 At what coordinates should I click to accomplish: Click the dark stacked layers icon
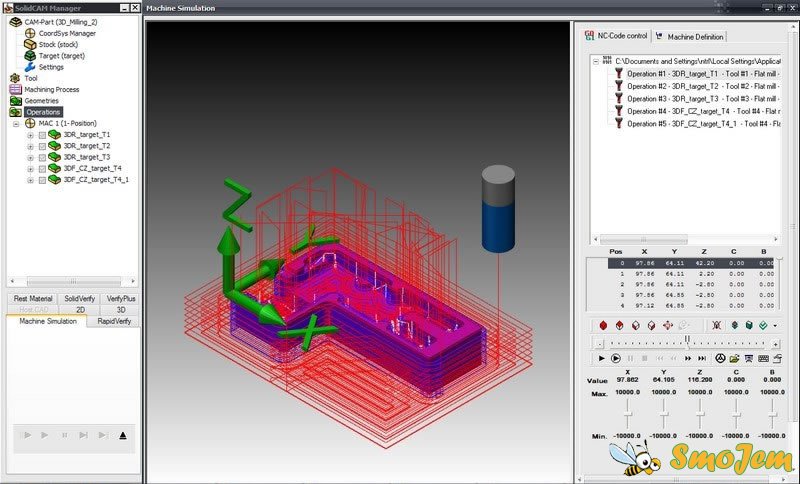(735, 325)
